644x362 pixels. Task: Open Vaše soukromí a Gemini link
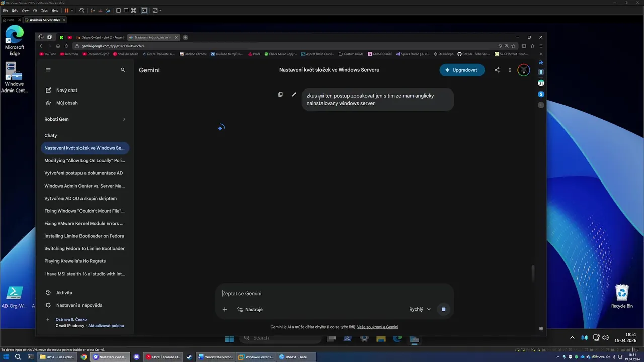[x=378, y=327]
